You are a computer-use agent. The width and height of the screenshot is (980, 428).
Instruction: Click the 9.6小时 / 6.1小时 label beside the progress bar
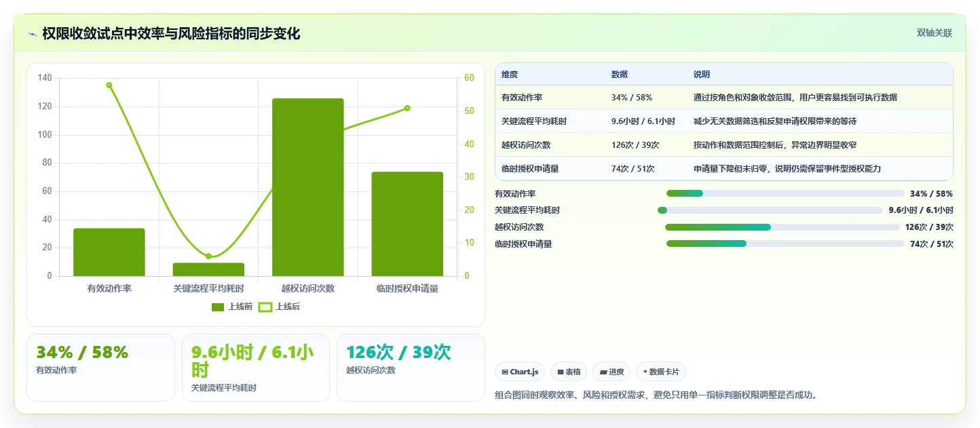[x=920, y=210]
